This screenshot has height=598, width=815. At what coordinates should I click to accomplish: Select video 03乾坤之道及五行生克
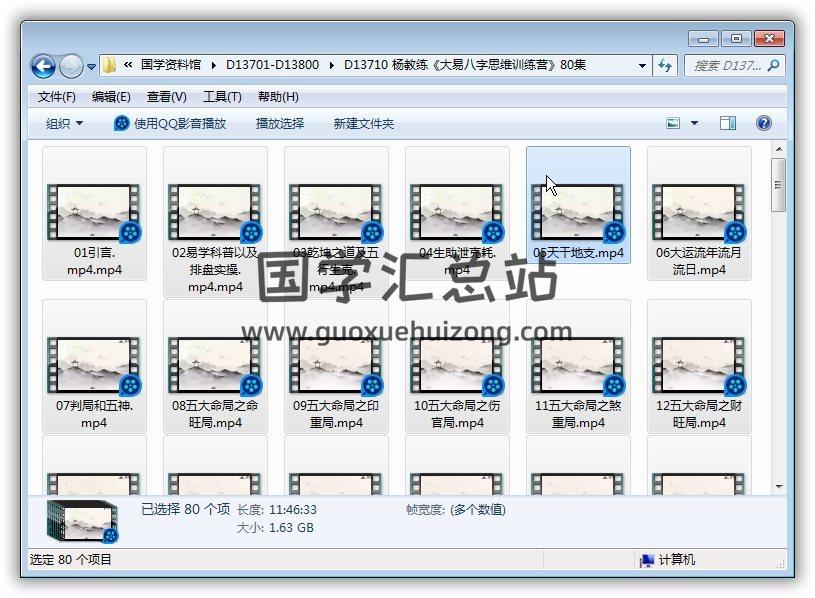(x=336, y=222)
